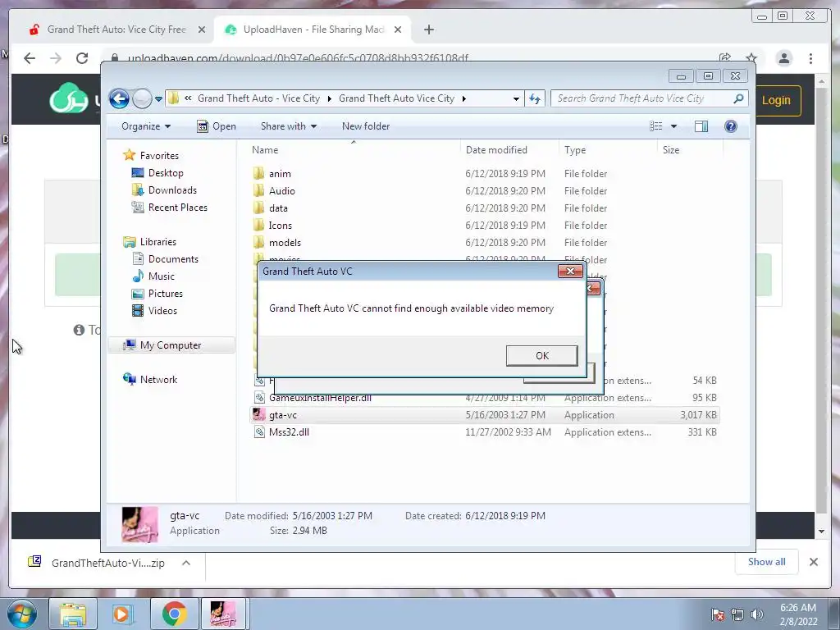The image size is (840, 630).
Task: Bookmark this page with the star icon
Action: pyautogui.click(x=751, y=58)
